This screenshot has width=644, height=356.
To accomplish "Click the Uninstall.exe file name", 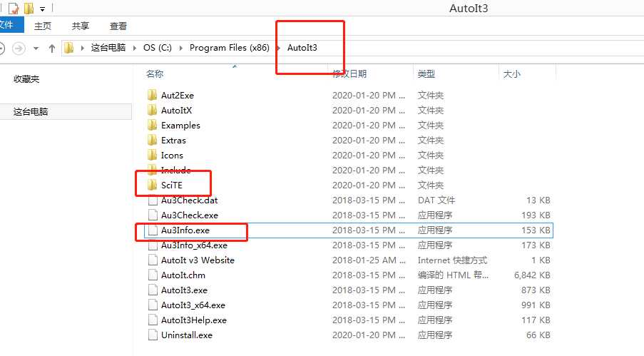I will (187, 335).
